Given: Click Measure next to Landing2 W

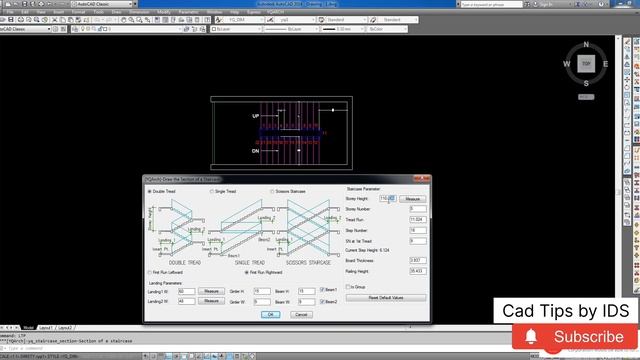Looking at the screenshot, I should (211, 301).
